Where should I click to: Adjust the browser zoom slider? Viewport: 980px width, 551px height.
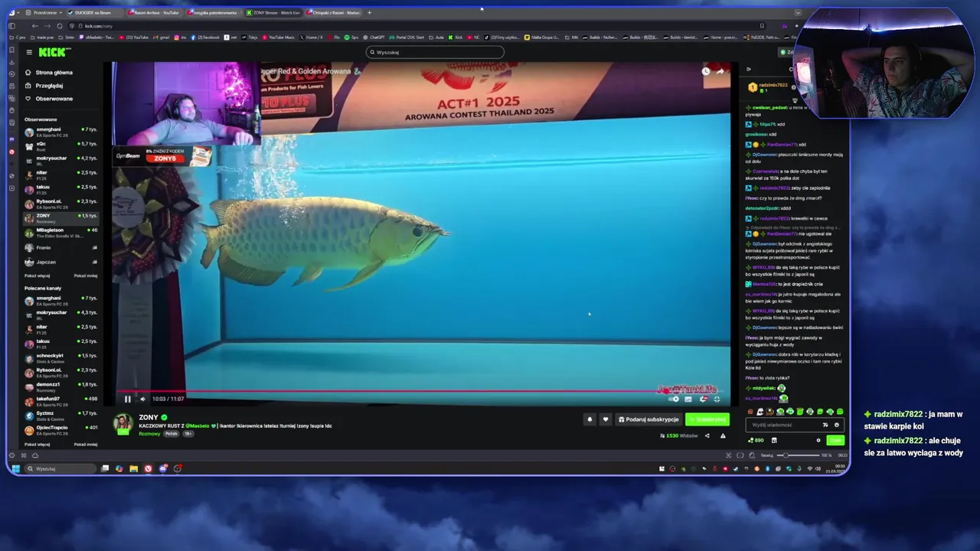pos(798,455)
